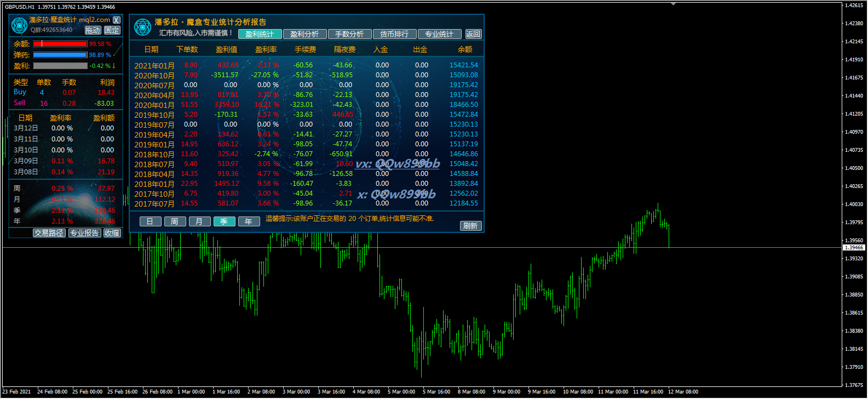Click the 2019年10月 date row
Image resolution: width=868 pixels, height=399 pixels.
[x=154, y=115]
